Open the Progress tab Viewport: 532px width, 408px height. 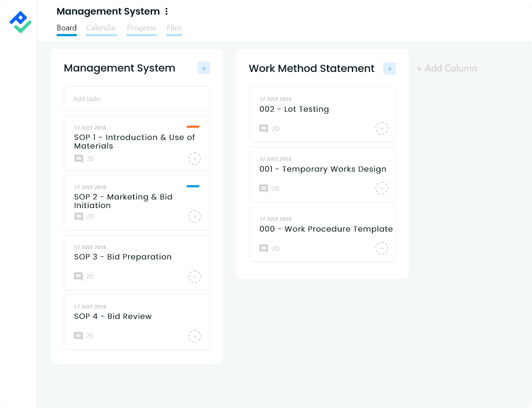click(142, 28)
